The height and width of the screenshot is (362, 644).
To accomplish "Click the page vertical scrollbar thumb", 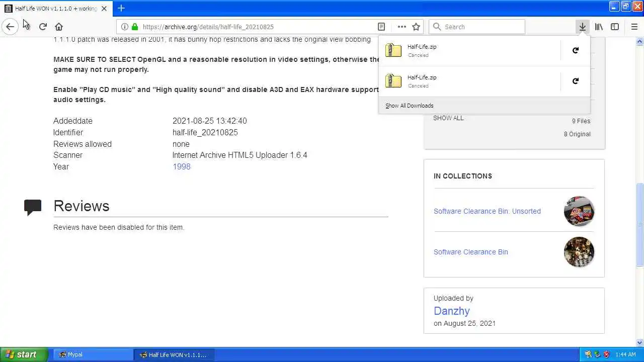I will coord(640,225).
